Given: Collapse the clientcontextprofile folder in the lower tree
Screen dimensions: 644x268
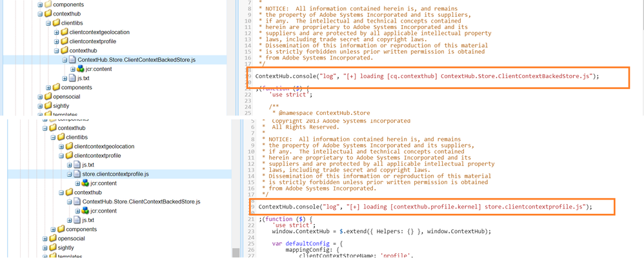Looking at the screenshot, I should pyautogui.click(x=61, y=156).
